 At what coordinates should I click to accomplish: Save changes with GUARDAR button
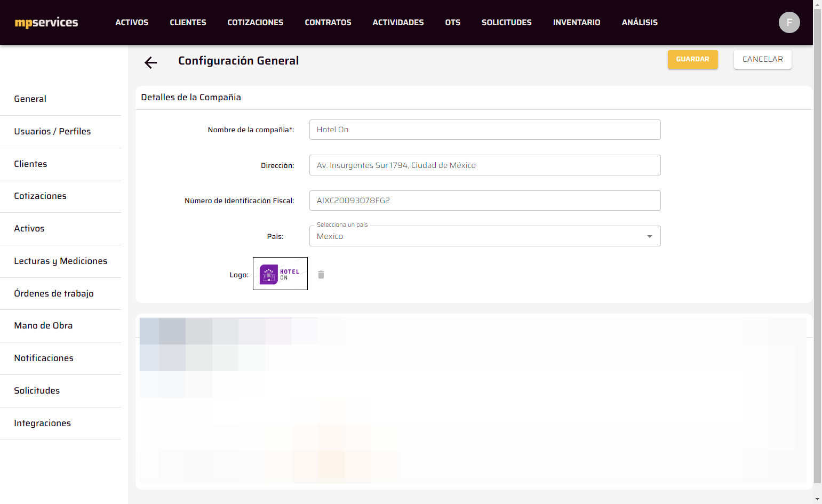(x=692, y=59)
